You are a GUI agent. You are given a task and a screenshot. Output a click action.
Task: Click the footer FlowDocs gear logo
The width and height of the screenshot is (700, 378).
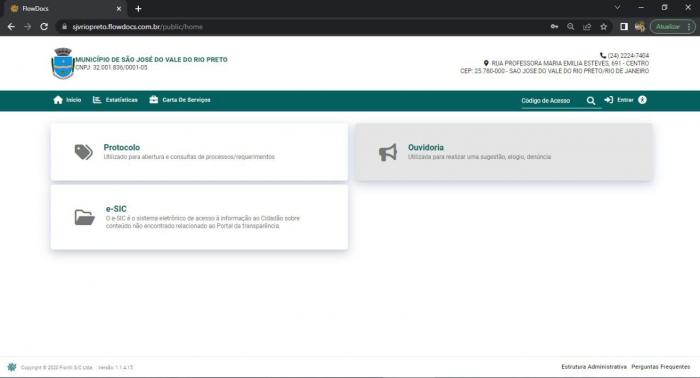(12, 367)
